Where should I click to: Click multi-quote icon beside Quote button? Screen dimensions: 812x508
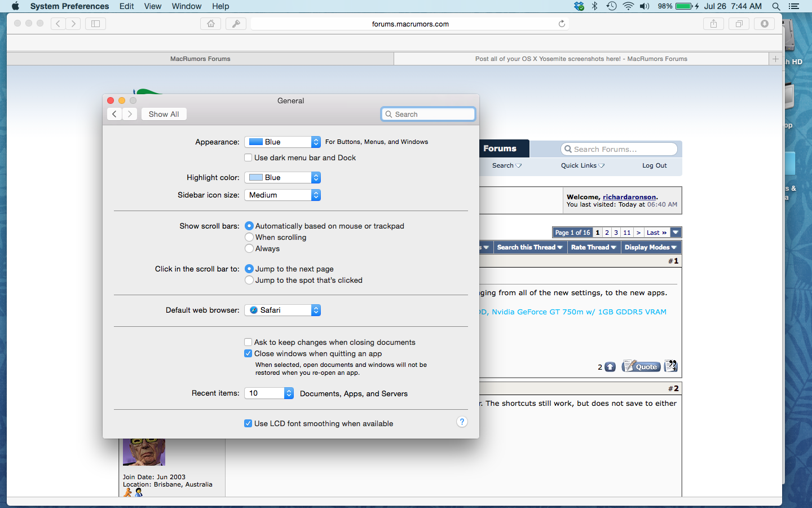670,366
